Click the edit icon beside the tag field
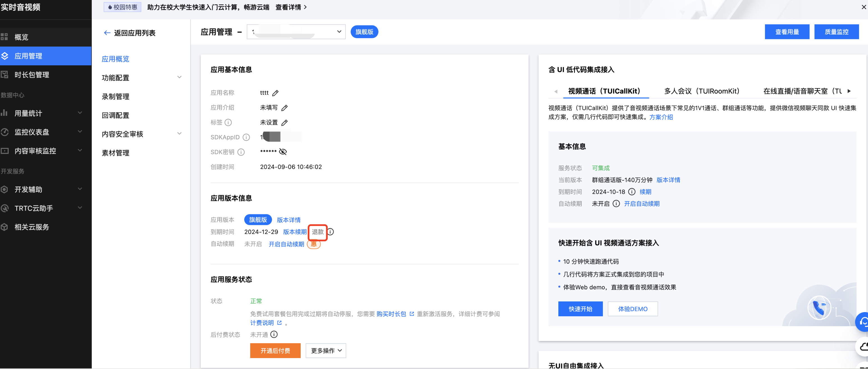Image resolution: width=868 pixels, height=369 pixels. pos(284,123)
